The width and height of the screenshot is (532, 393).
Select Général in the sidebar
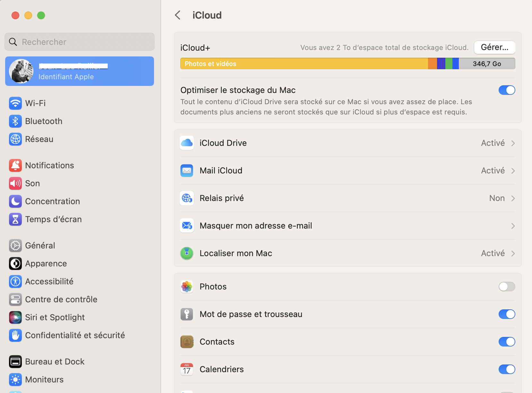click(40, 246)
